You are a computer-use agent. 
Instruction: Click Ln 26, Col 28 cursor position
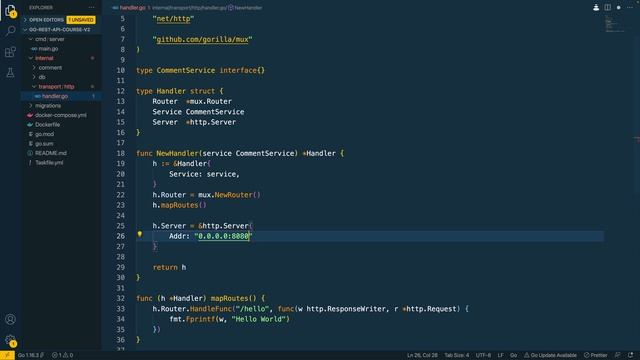pos(422,355)
